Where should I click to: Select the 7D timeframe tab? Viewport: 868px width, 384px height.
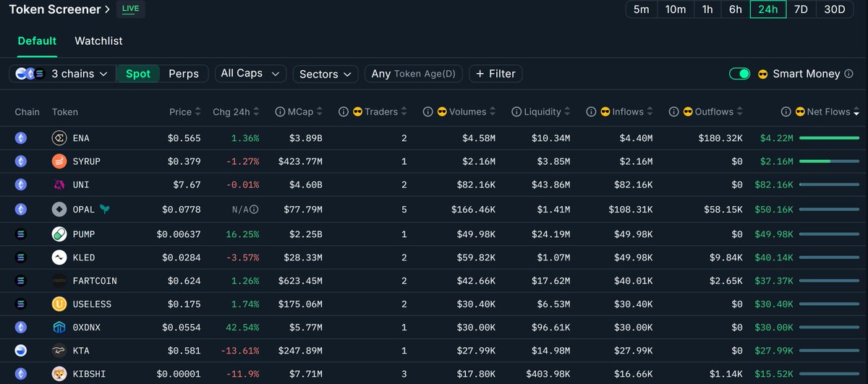point(801,9)
